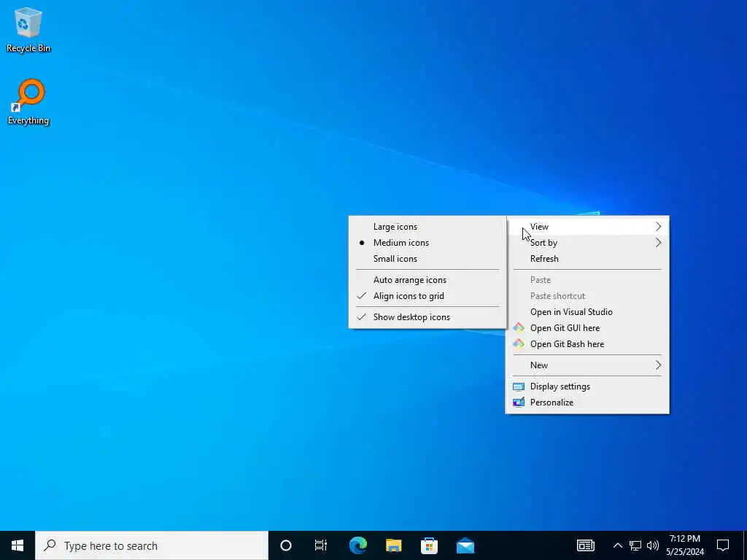Image resolution: width=747 pixels, height=560 pixels.
Task: Choose Refresh in the context menu
Action: [587, 259]
